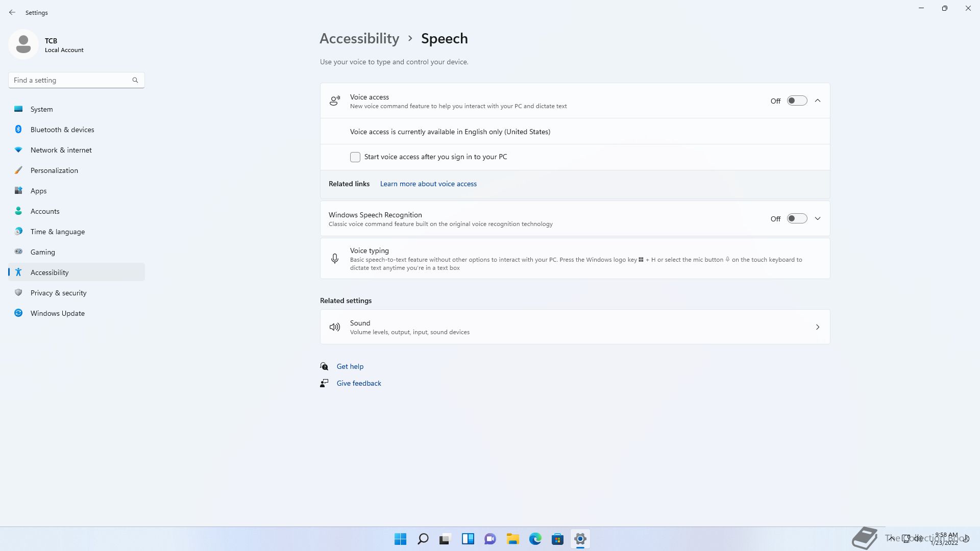Click the Windows Update sync icon
Viewport: 980px width, 551px height.
click(x=18, y=313)
